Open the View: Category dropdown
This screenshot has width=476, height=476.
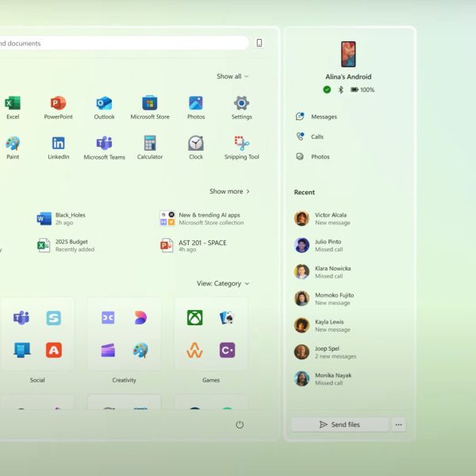[x=223, y=283]
